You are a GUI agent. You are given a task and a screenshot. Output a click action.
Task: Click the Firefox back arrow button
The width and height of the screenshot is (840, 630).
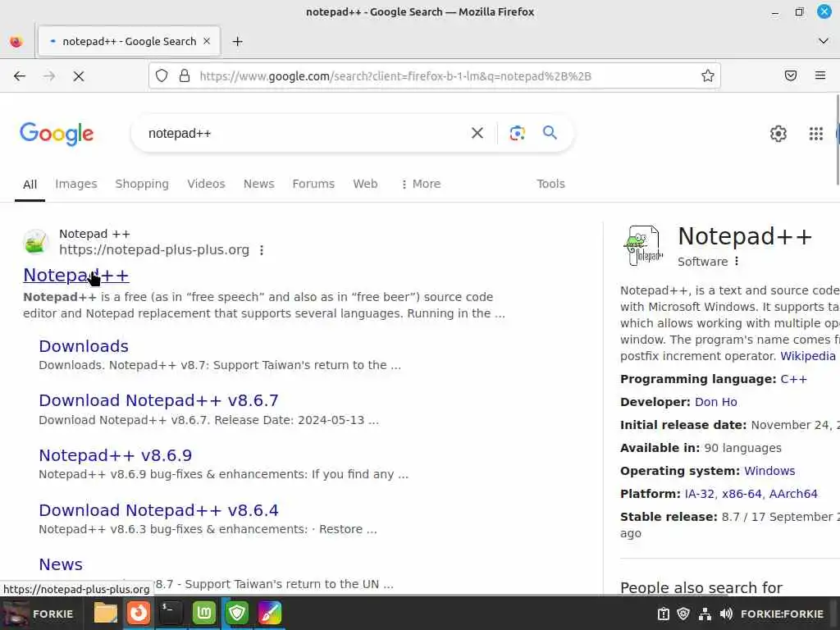tap(20, 76)
